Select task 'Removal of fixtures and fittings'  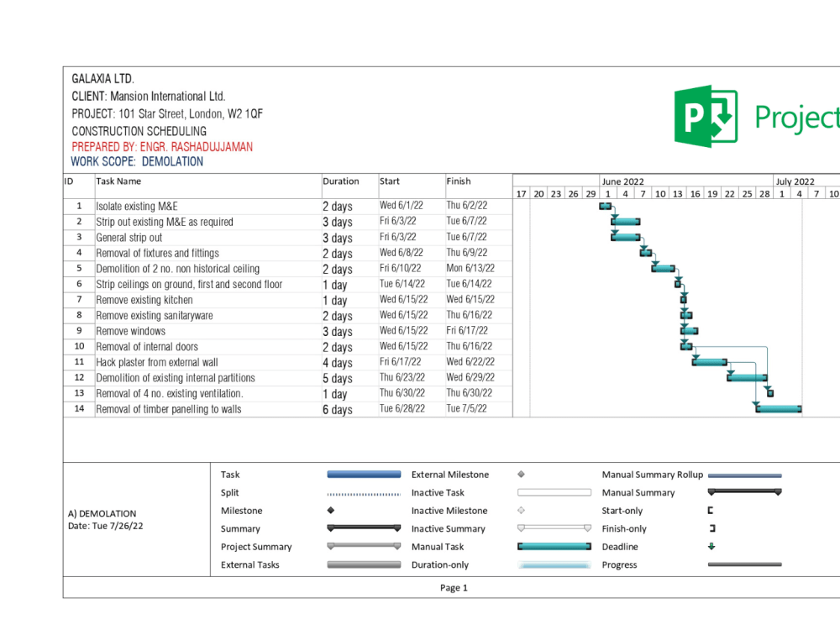coord(158,253)
